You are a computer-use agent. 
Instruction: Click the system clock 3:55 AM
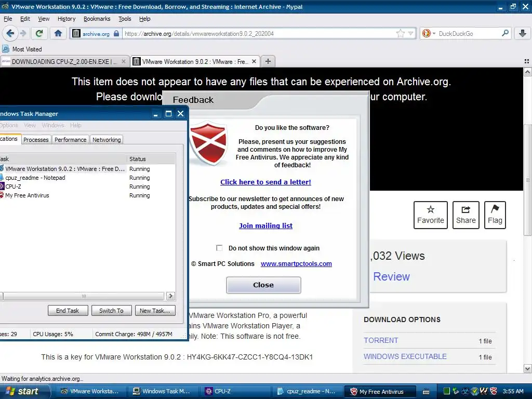pyautogui.click(x=513, y=391)
